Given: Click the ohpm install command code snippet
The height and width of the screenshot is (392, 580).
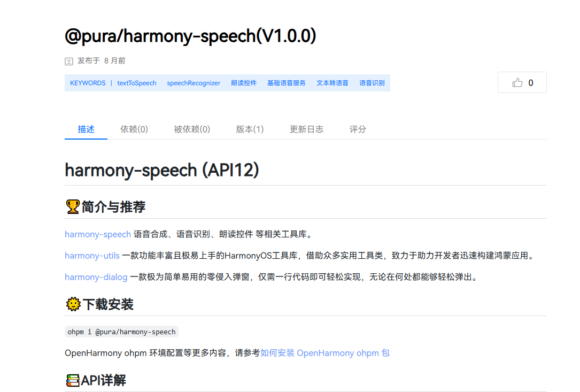Looking at the screenshot, I should tap(122, 332).
